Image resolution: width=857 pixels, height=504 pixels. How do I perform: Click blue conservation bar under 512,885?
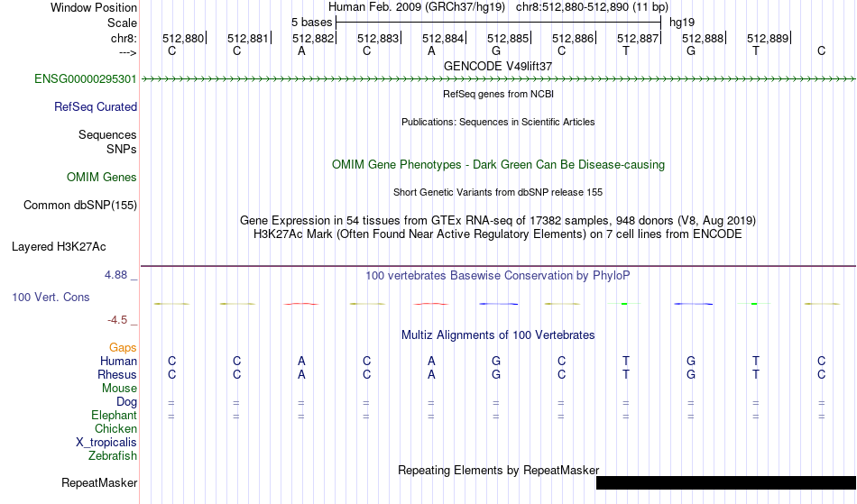click(x=499, y=304)
